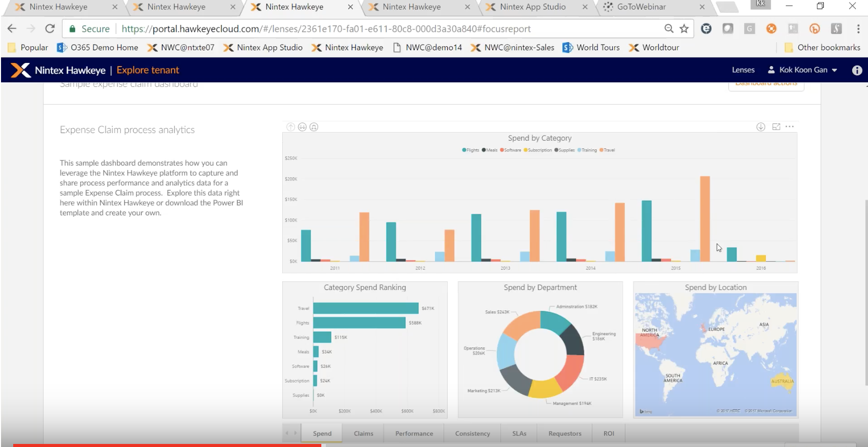This screenshot has width=868, height=447.
Task: Open chart in focus mode icon
Action: [x=776, y=127]
